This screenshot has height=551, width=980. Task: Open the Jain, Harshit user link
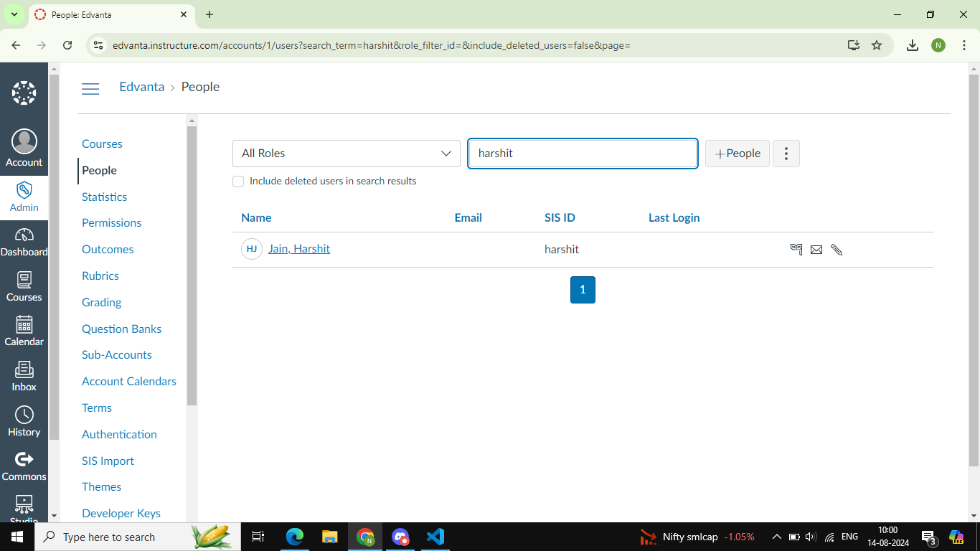coord(299,249)
